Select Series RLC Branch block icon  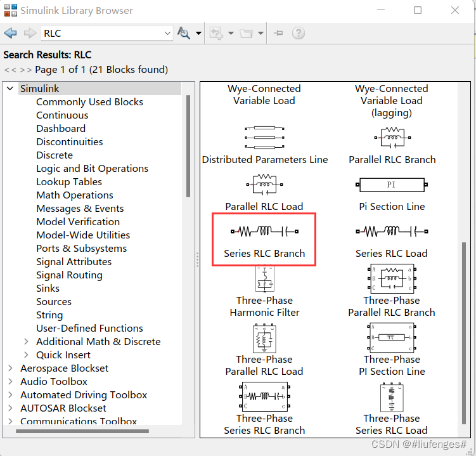point(264,231)
